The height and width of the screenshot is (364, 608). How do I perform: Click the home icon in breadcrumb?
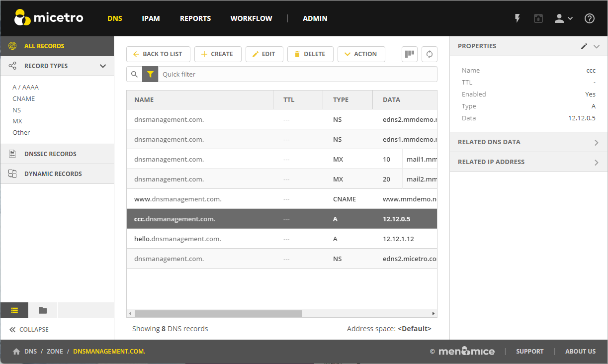[x=16, y=352]
